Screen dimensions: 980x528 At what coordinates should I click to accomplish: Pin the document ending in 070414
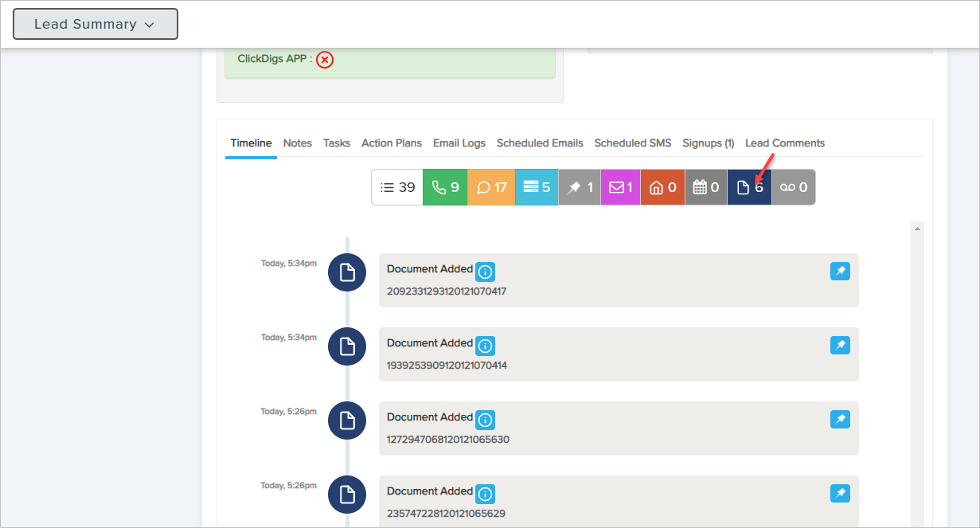(x=839, y=346)
